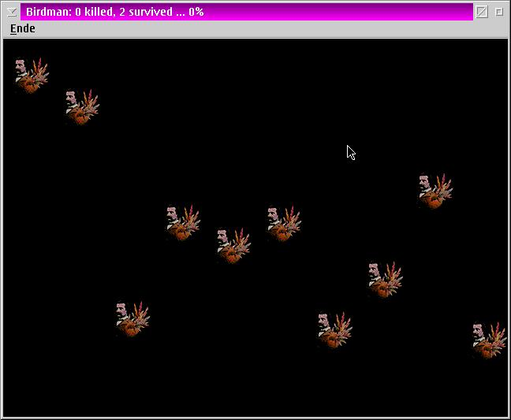Shoot the bottom birdman directly below the cursor

coord(334,330)
